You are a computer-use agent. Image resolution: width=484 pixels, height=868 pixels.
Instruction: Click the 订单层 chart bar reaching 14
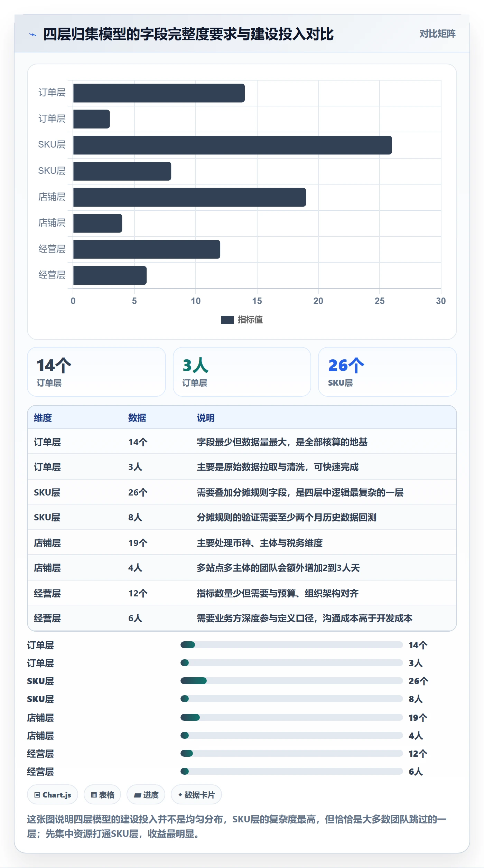coord(159,93)
